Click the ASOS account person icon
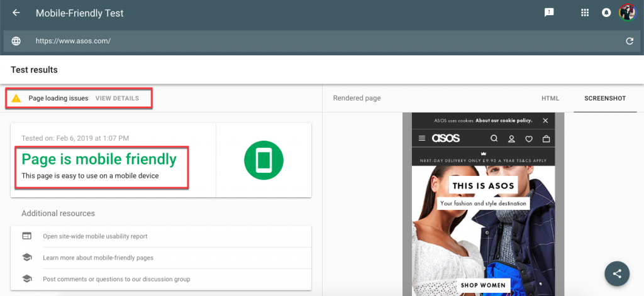This screenshot has height=296, width=644. 511,139
